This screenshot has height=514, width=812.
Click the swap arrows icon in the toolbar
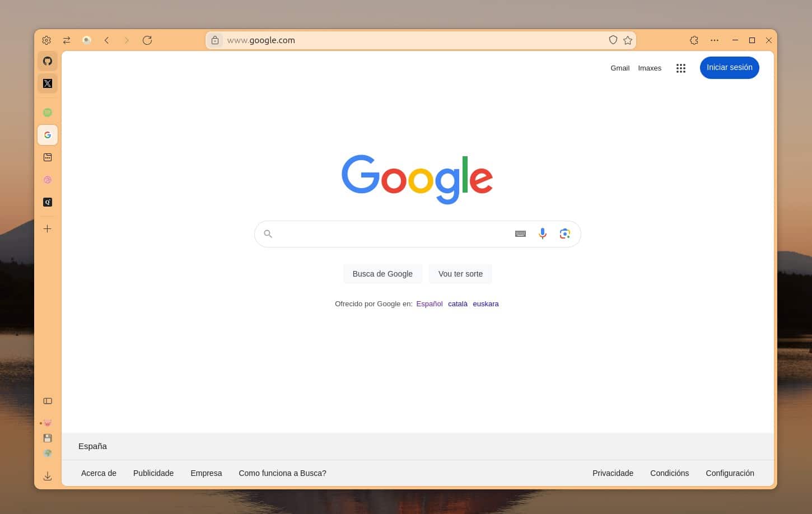click(67, 40)
